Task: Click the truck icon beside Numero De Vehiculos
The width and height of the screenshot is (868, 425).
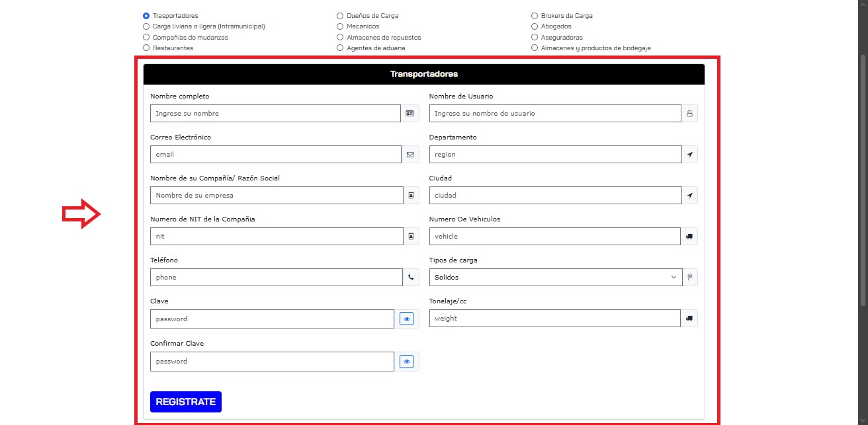Action: pyautogui.click(x=689, y=236)
